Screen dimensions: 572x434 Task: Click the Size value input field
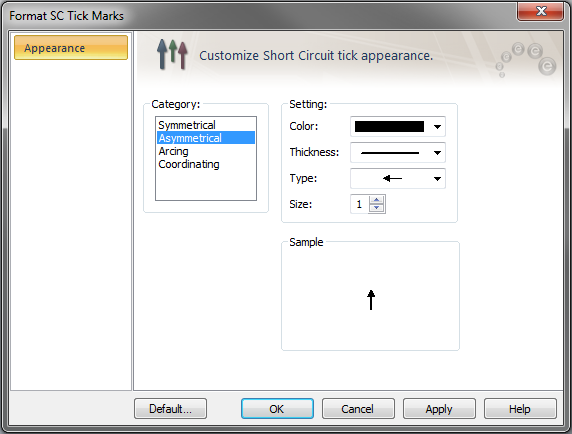tap(360, 204)
